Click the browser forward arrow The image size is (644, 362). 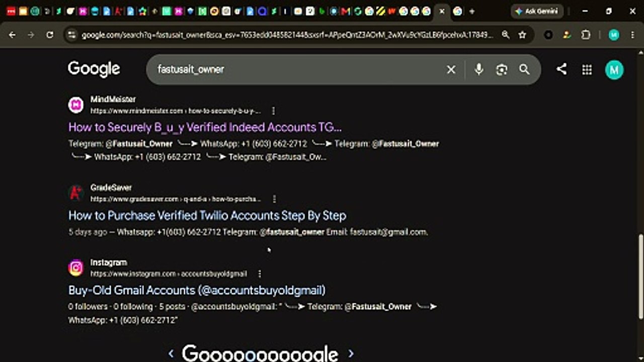pyautogui.click(x=31, y=35)
